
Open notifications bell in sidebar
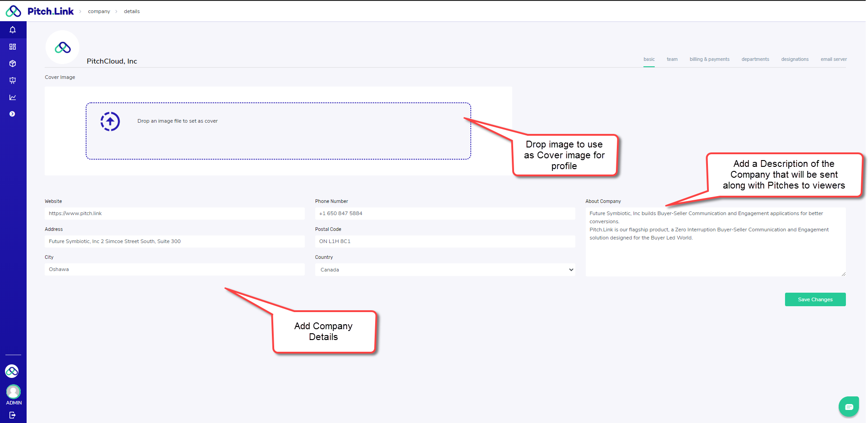13,30
